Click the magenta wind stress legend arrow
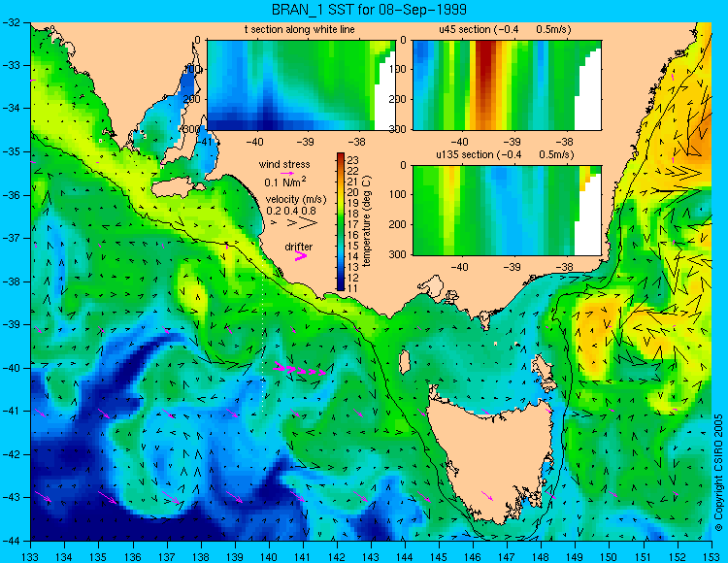 [287, 173]
